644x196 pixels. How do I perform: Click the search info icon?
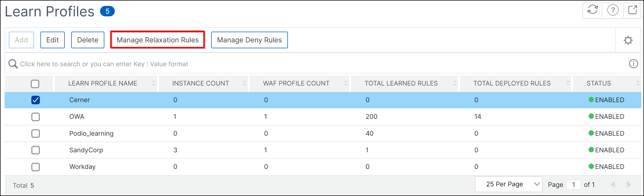coord(633,64)
